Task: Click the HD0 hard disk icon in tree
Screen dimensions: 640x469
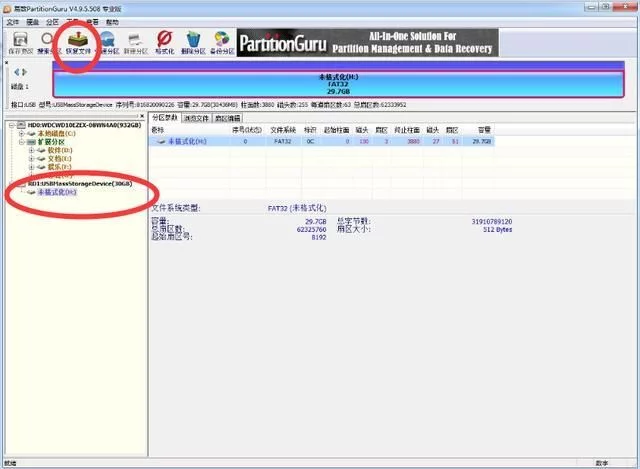Action: coord(21,125)
